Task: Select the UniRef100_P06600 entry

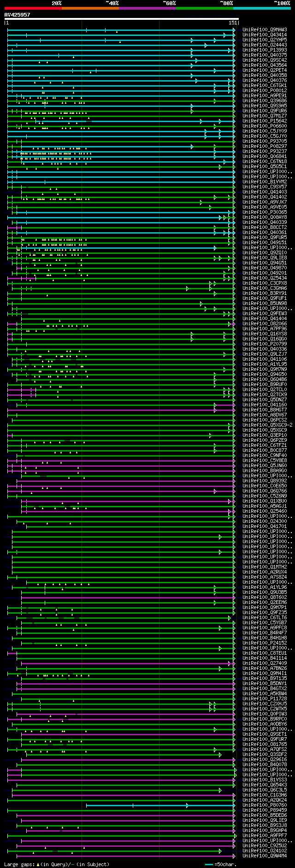Action: [265, 126]
